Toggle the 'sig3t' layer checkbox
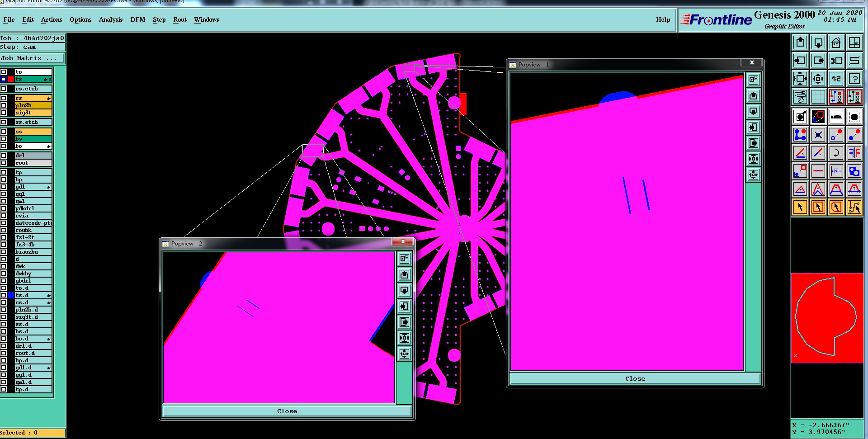The image size is (868, 439). 4,113
